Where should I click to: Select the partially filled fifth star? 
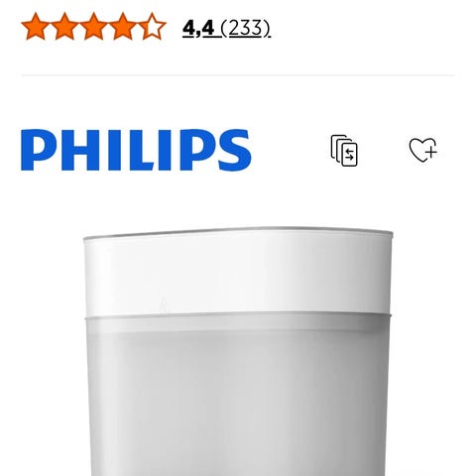pos(152,26)
